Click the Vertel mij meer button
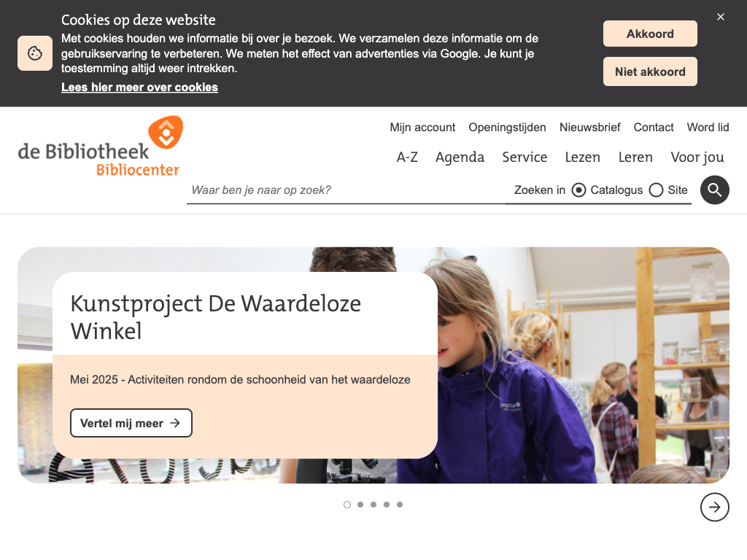 point(131,423)
